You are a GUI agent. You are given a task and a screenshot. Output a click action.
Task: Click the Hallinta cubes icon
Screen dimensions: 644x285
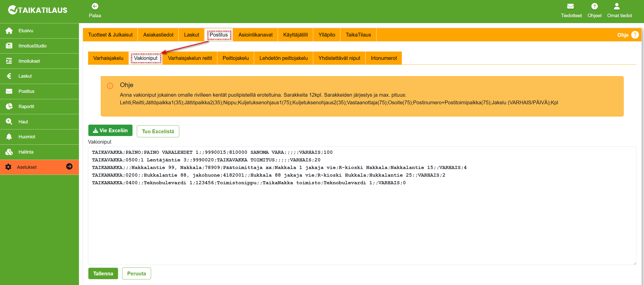click(x=9, y=152)
